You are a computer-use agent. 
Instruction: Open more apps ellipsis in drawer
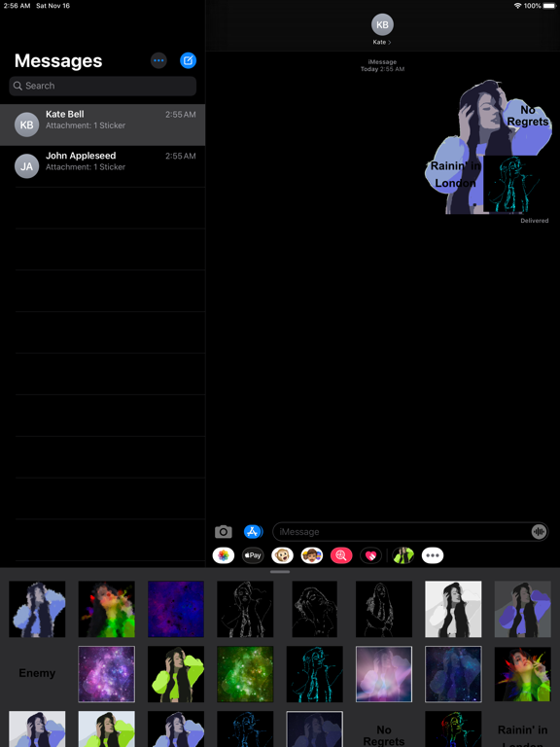point(433,555)
